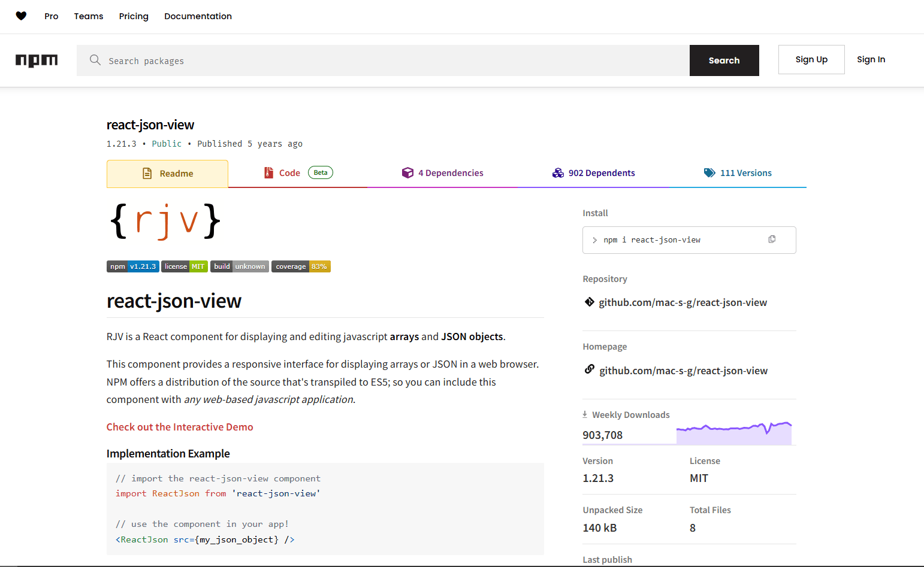Open the 111 Versions tab
Screen dimensions: 924x567
pos(746,172)
